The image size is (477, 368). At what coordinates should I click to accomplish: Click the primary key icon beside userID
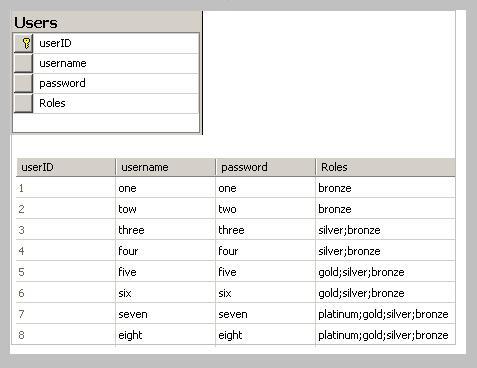(24, 43)
